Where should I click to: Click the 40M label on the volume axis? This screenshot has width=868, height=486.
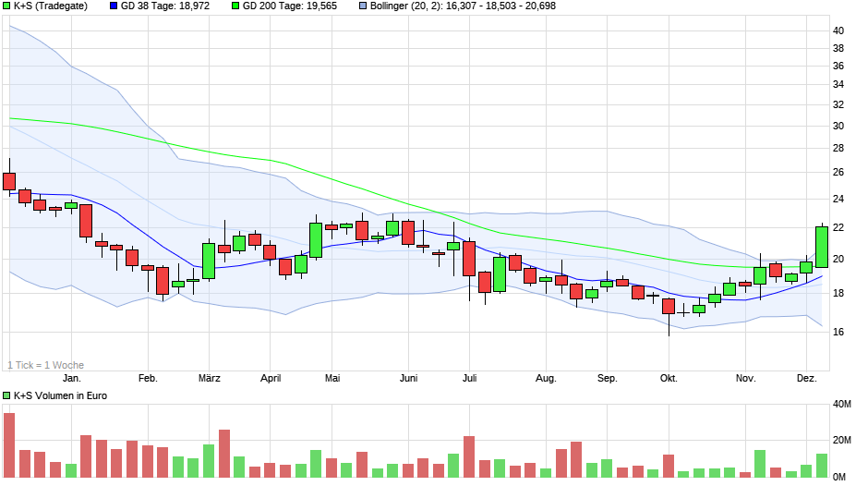[x=841, y=405]
